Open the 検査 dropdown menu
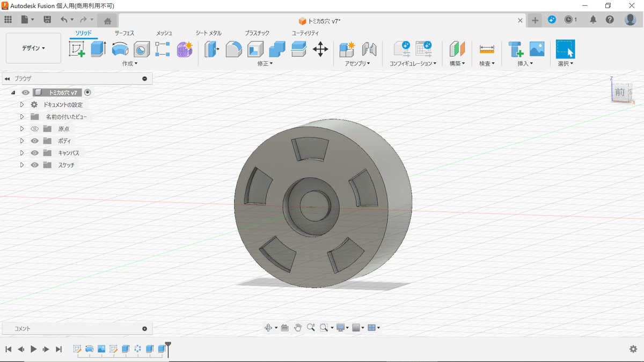Viewport: 644px width, 362px height. (x=487, y=63)
